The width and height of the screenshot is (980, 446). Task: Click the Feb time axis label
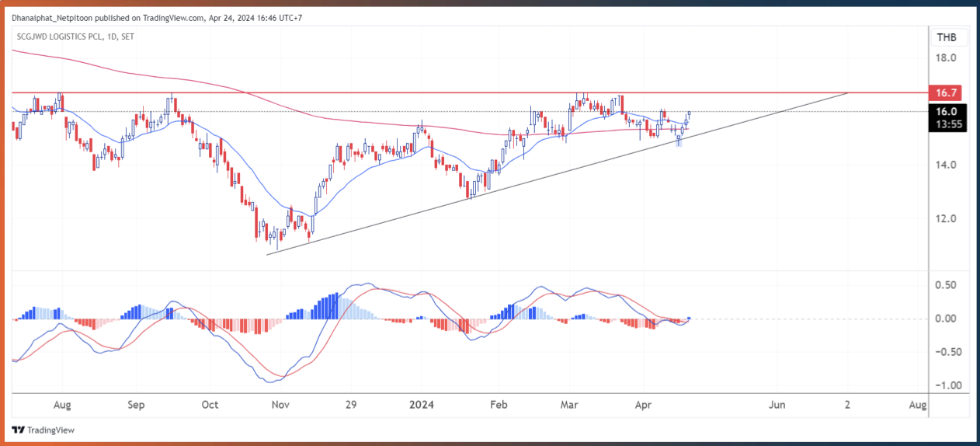(499, 405)
